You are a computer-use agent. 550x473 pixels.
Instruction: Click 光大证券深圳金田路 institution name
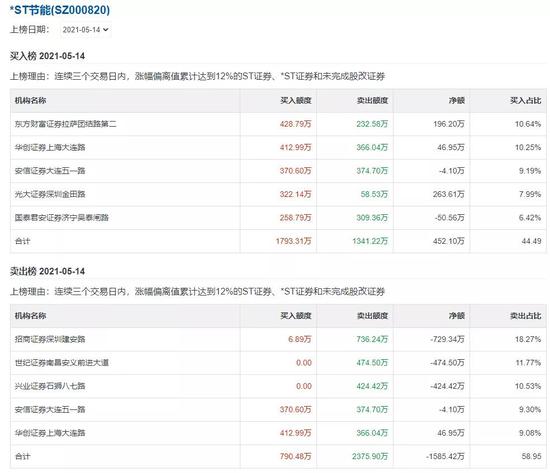pyautogui.click(x=50, y=194)
